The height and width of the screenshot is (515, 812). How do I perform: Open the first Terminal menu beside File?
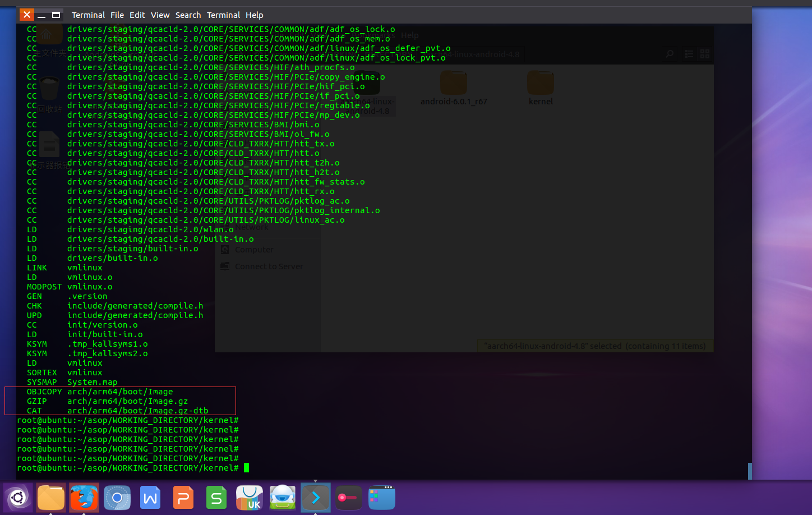coord(88,15)
